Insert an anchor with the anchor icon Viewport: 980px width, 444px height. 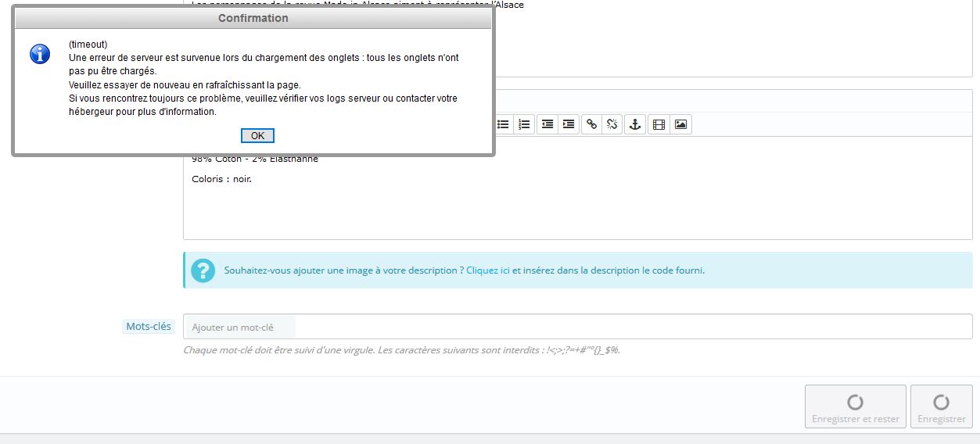635,124
